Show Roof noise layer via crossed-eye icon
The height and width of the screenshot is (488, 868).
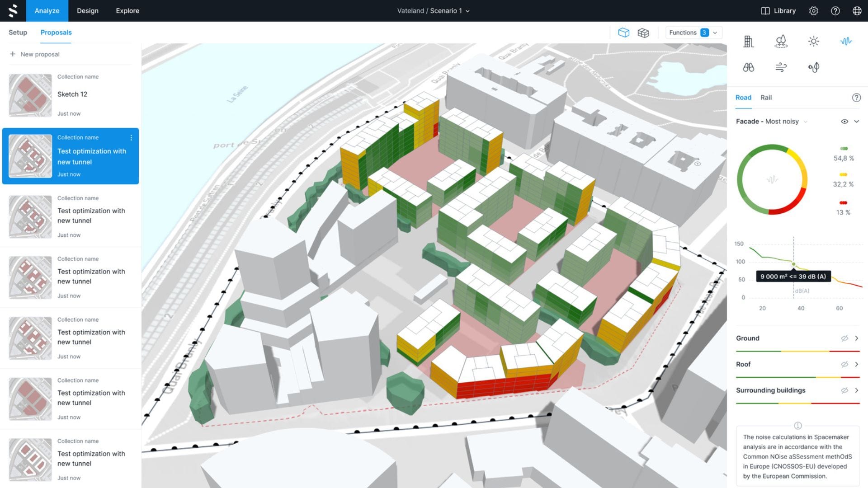tap(844, 364)
